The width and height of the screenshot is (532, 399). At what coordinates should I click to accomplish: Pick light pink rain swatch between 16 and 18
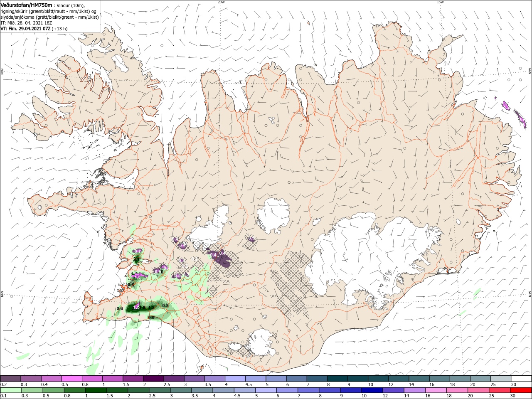coord(436,390)
